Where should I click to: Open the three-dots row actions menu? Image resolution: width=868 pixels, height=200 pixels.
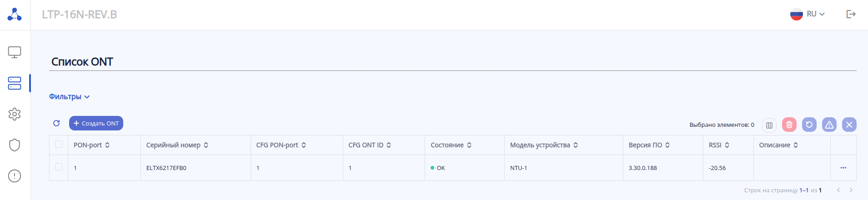[x=843, y=168]
